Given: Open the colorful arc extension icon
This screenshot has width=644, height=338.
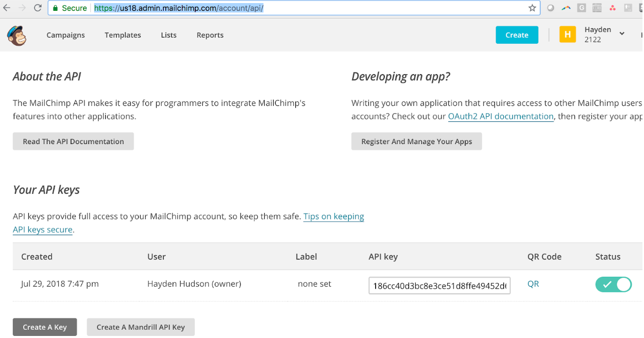Looking at the screenshot, I should (566, 8).
